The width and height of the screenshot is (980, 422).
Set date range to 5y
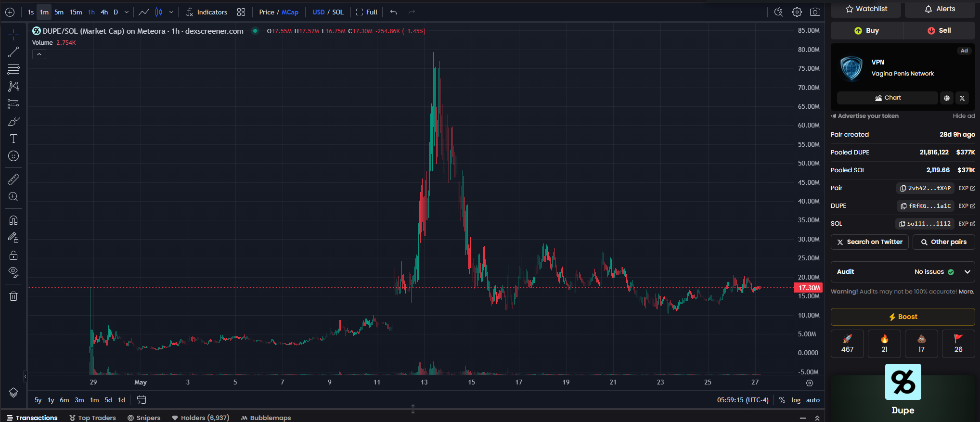[38, 400]
